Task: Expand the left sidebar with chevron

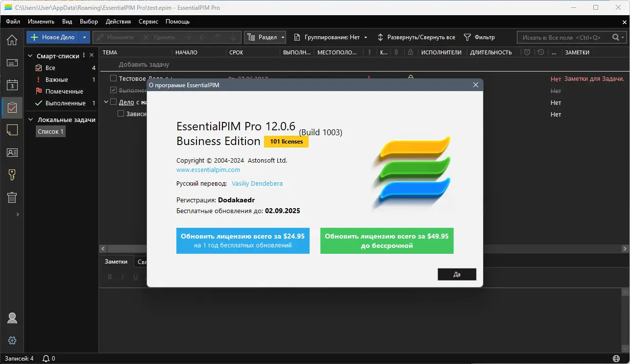Action: pyautogui.click(x=18, y=214)
